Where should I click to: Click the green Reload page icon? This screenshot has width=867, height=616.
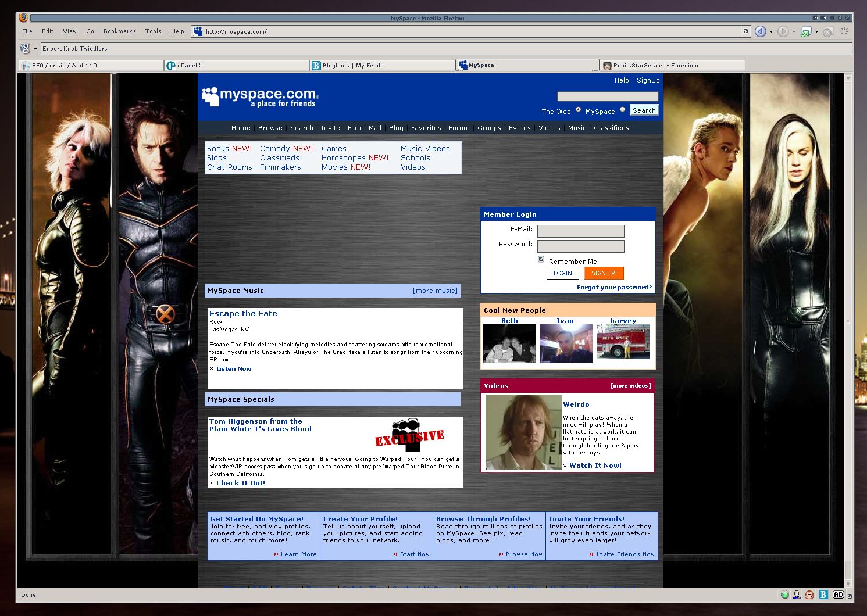coord(805,32)
